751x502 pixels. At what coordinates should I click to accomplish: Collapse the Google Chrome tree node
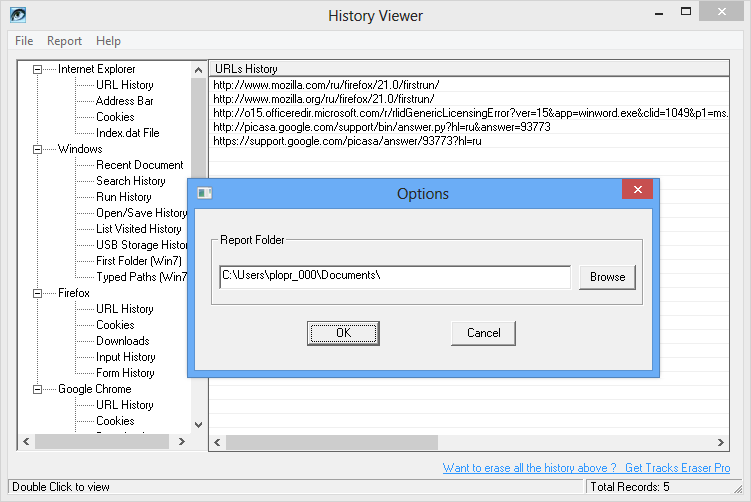[x=37, y=389]
